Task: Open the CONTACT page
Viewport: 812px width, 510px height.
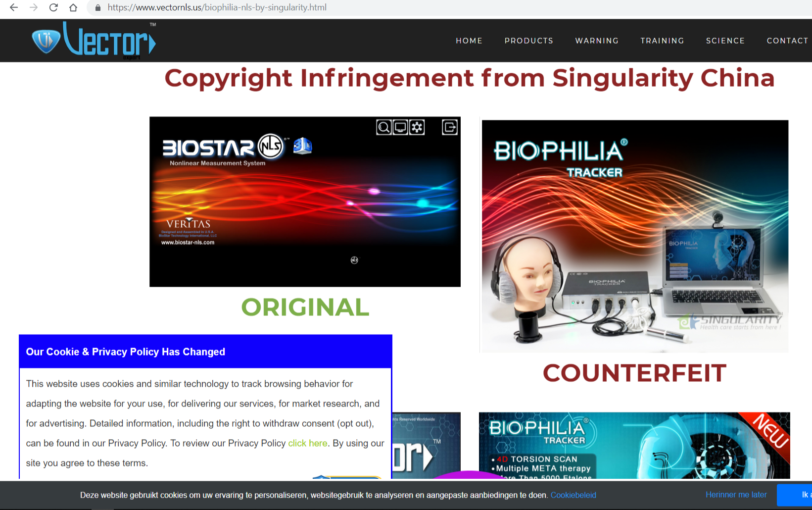Action: coord(787,41)
